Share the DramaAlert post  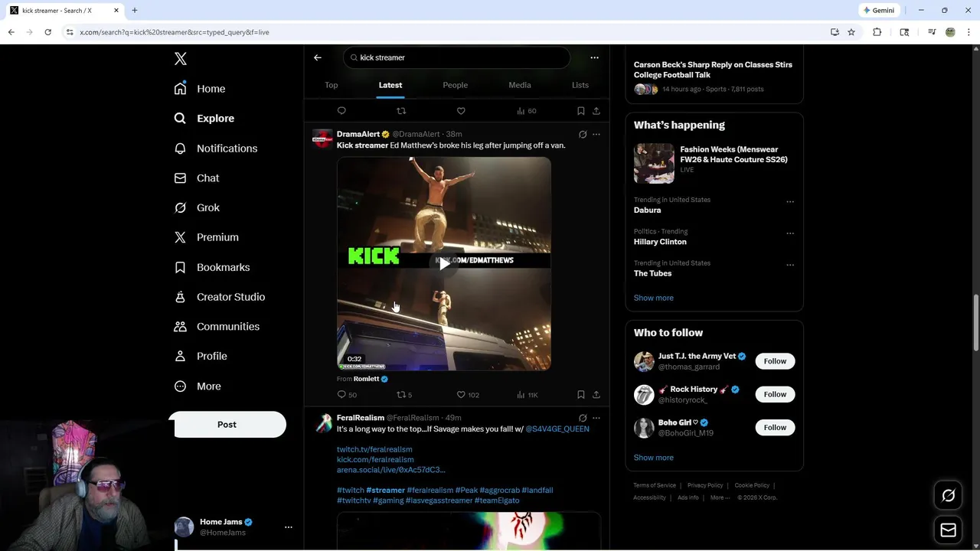tap(596, 395)
